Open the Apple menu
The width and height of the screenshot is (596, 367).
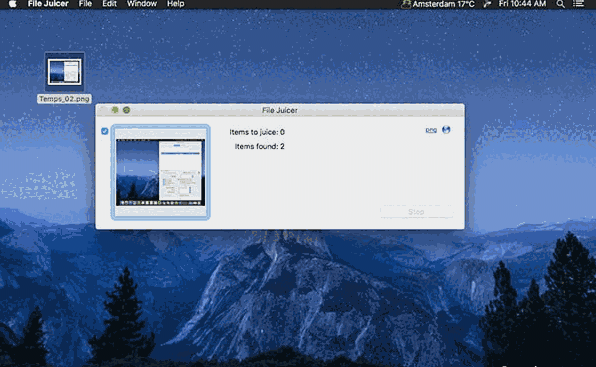(13, 4)
